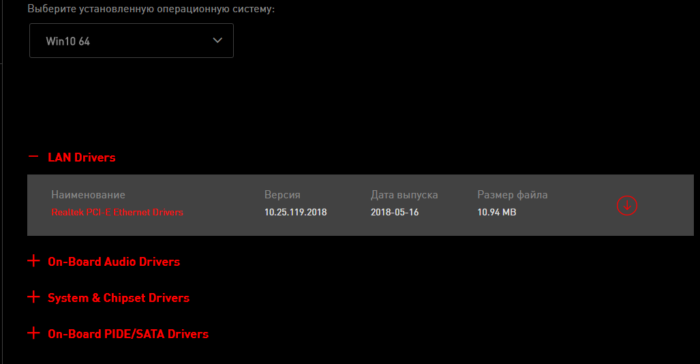Collapse LAN Drivers using the minus icon

pyautogui.click(x=33, y=157)
